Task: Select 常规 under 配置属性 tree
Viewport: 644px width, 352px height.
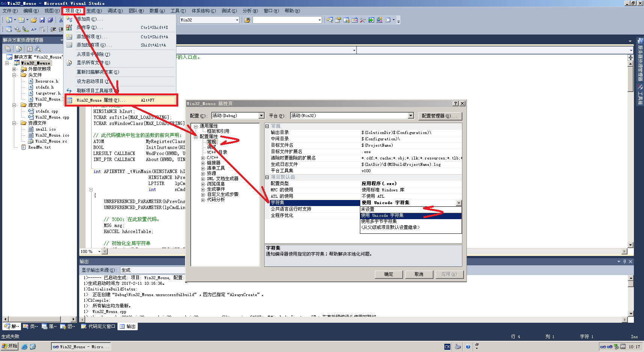Action: tap(212, 142)
